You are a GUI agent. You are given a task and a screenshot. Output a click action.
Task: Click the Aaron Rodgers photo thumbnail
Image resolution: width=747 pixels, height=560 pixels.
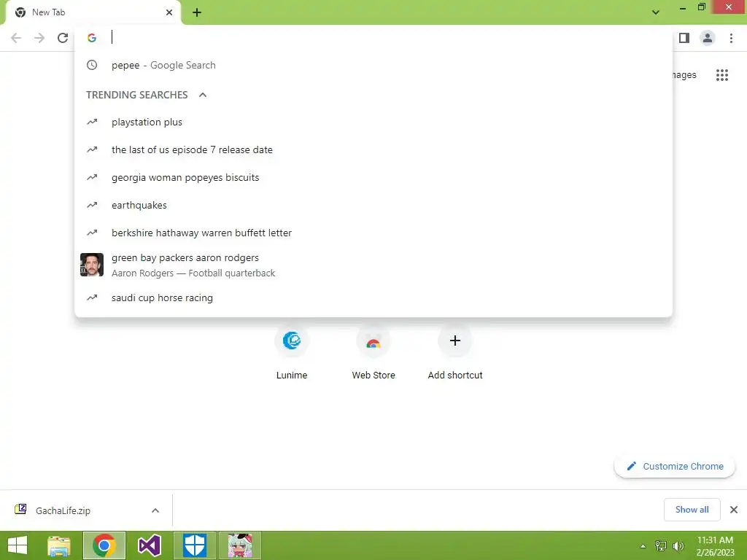click(x=92, y=265)
